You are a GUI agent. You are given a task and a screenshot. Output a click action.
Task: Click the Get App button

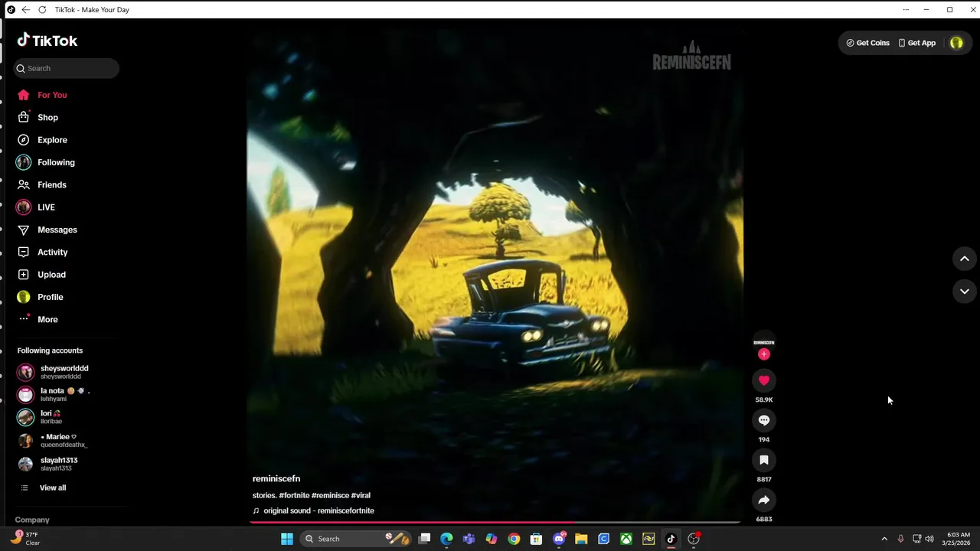(916, 43)
